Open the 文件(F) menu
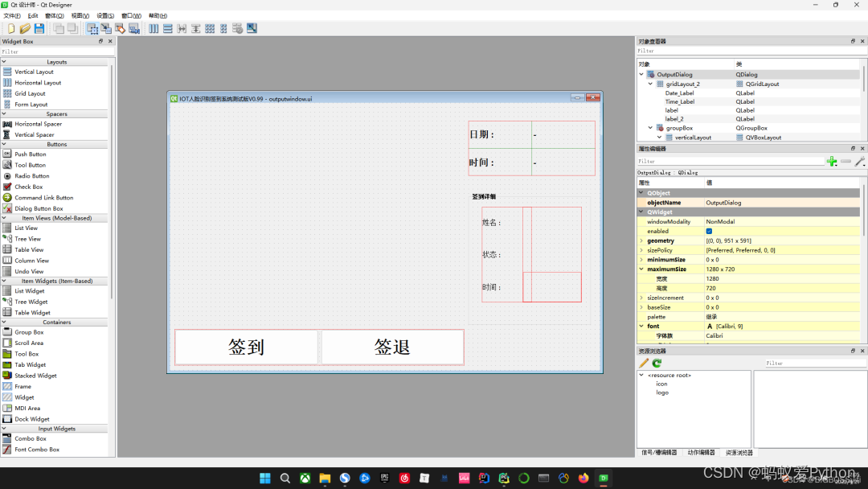This screenshot has height=489, width=868. point(11,15)
